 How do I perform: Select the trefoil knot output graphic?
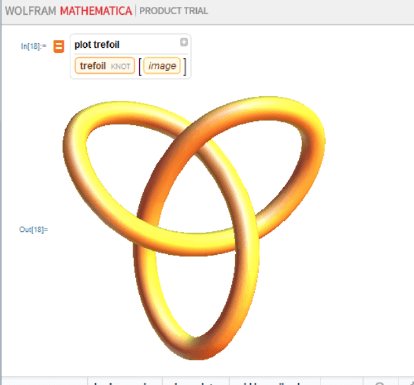(194, 228)
